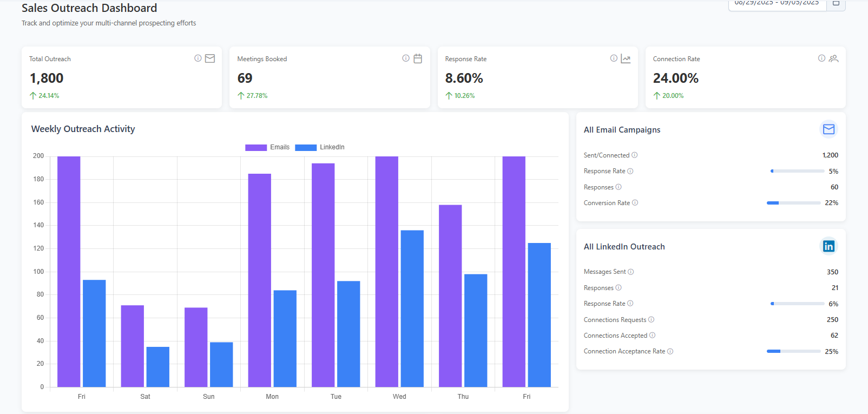The height and width of the screenshot is (414, 868).
Task: Click the LinkedIn logo in All LinkedIn Outreach
Action: tap(828, 246)
